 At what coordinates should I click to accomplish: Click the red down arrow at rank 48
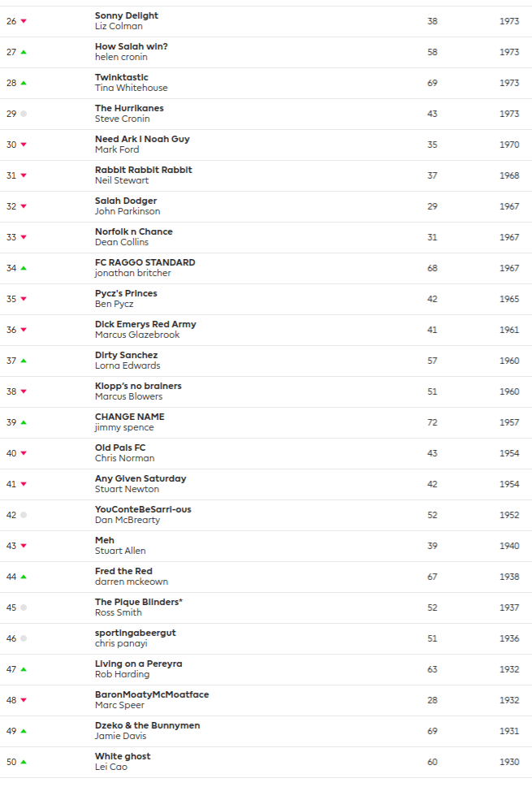(x=24, y=700)
